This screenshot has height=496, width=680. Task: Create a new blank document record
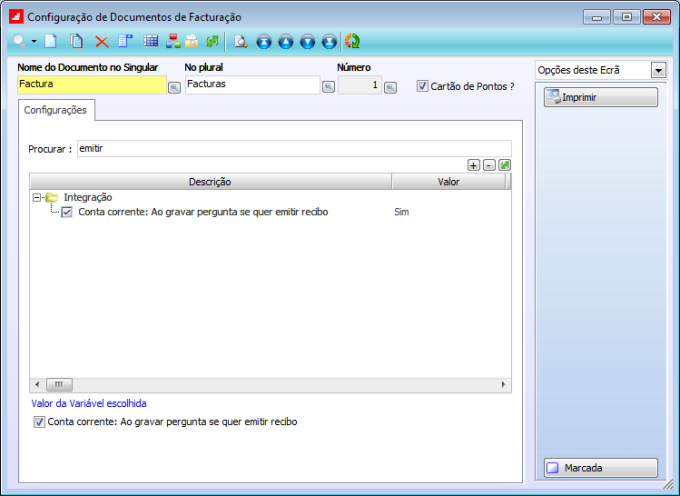51,42
